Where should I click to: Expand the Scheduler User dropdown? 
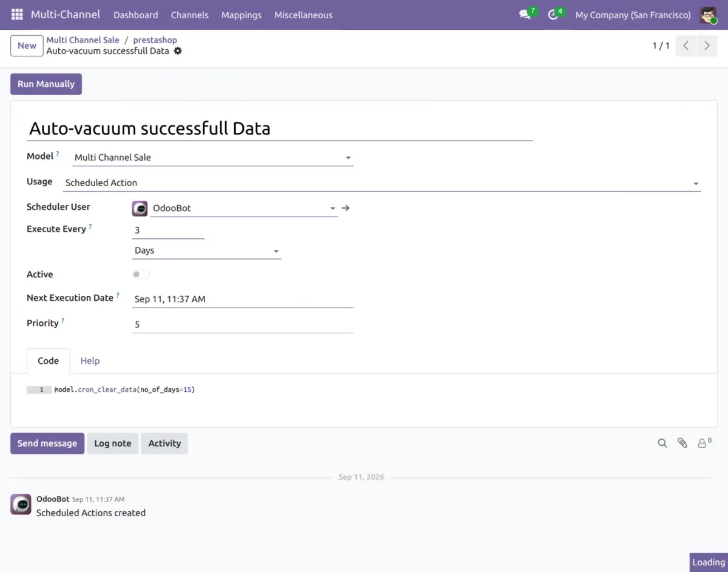(x=333, y=208)
